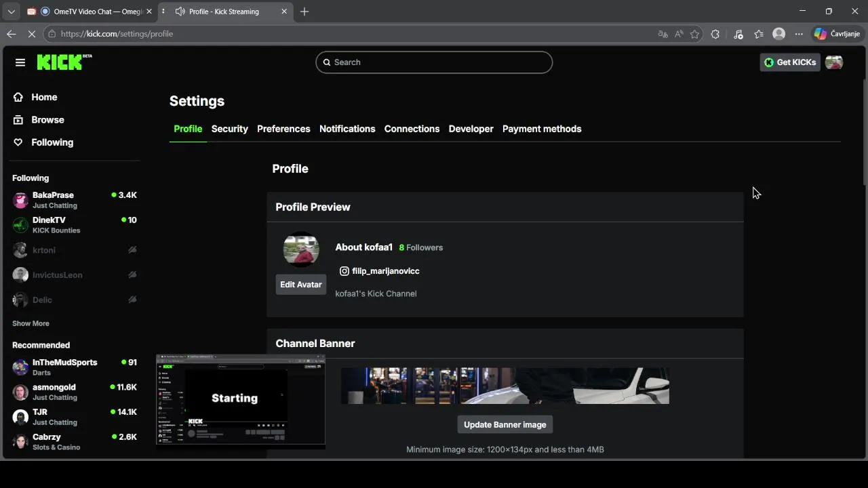Click the 8 Followers count text

point(421,247)
